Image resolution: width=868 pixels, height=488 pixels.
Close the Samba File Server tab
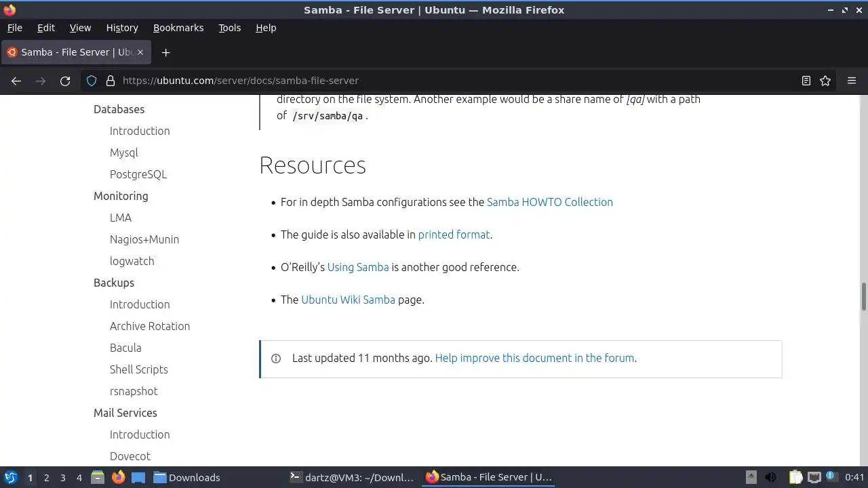point(140,52)
